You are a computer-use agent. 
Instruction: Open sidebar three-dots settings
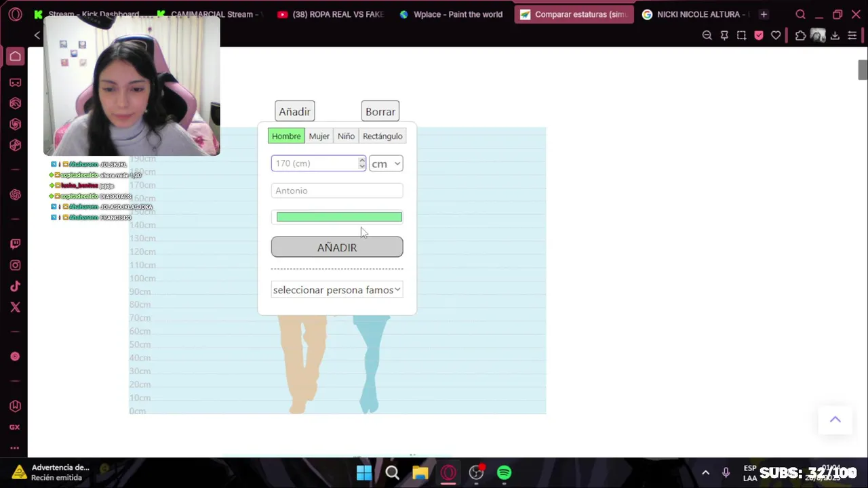click(x=15, y=448)
